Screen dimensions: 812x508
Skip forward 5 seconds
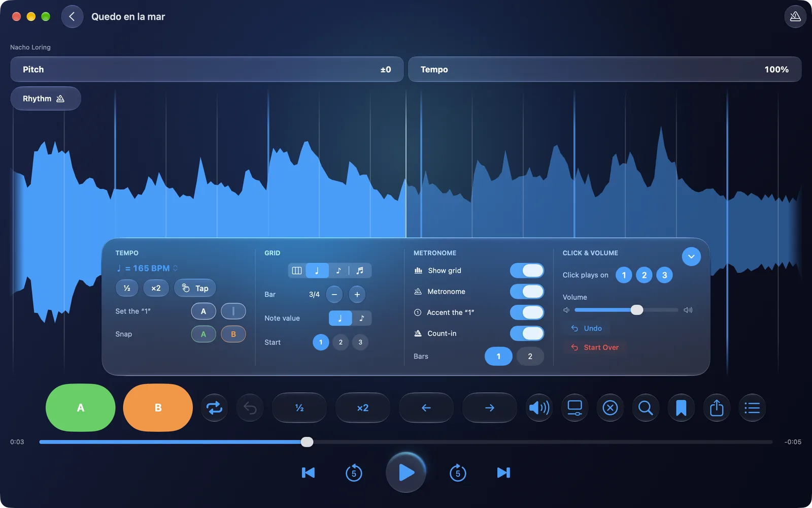(x=458, y=473)
